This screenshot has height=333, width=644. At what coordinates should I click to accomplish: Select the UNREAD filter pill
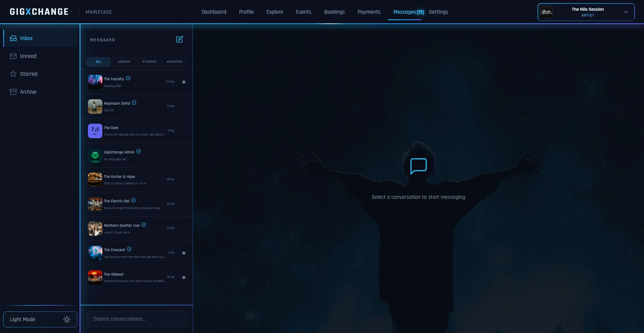(124, 62)
